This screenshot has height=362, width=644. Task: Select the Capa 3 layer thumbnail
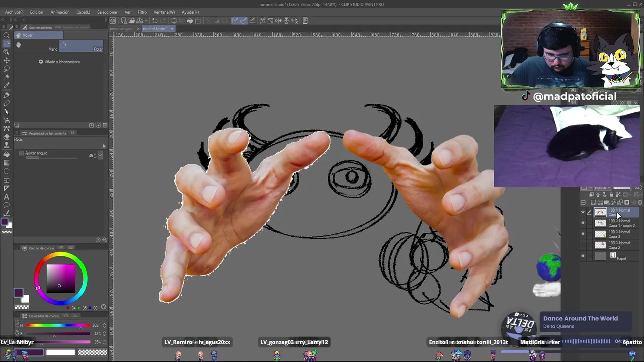pyautogui.click(x=600, y=234)
